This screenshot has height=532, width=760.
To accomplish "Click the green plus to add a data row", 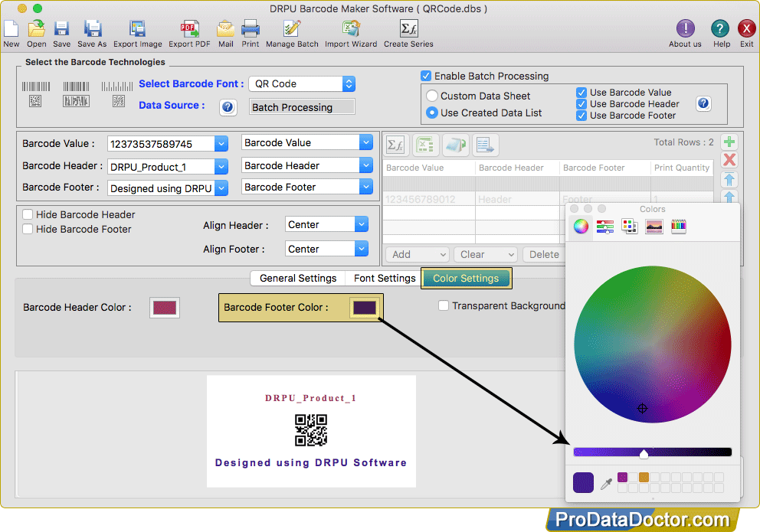I will tap(729, 142).
